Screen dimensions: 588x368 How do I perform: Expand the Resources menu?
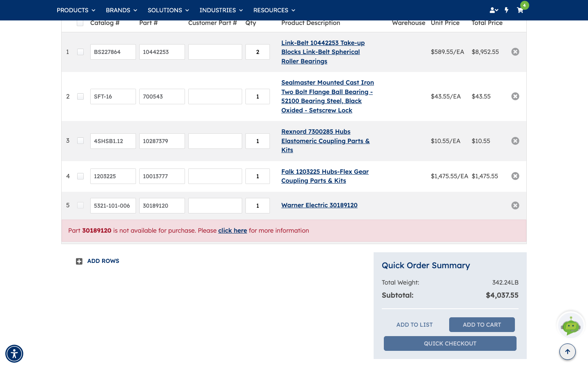[274, 10]
